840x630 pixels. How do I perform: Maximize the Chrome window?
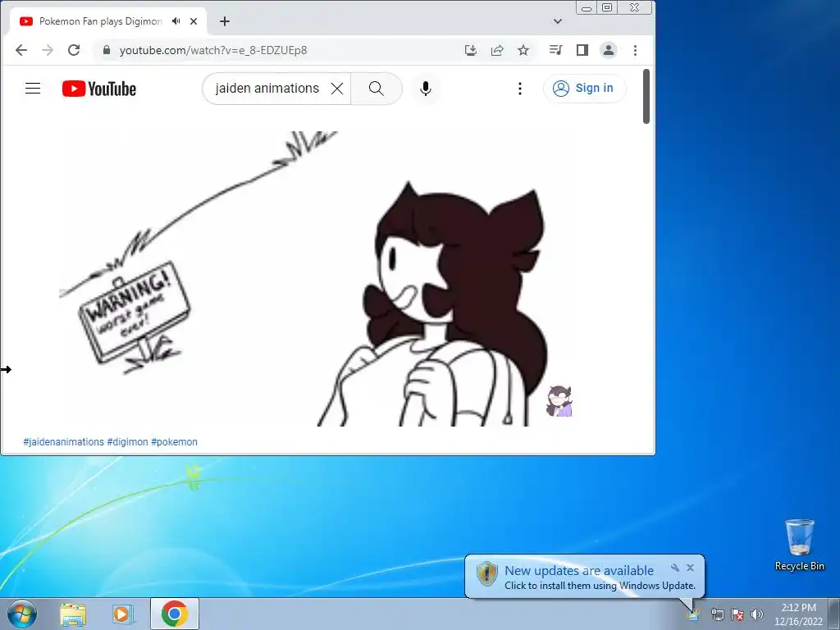(607, 7)
